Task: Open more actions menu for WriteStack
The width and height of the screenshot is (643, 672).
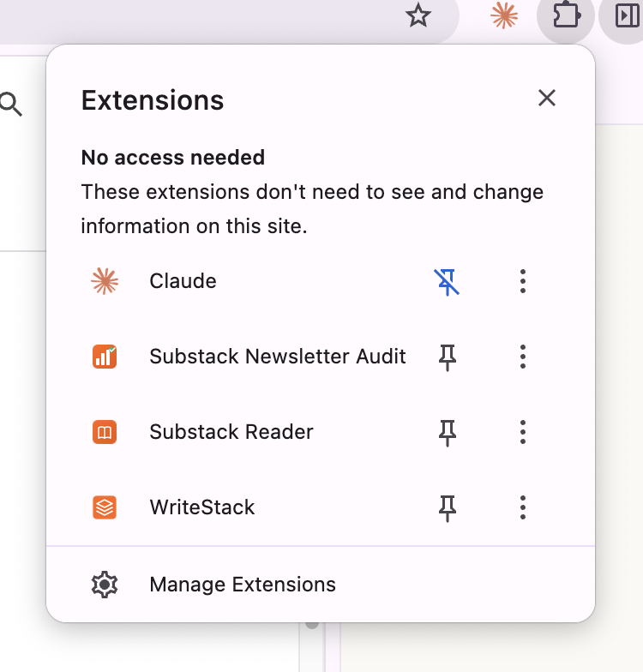Action: (523, 507)
